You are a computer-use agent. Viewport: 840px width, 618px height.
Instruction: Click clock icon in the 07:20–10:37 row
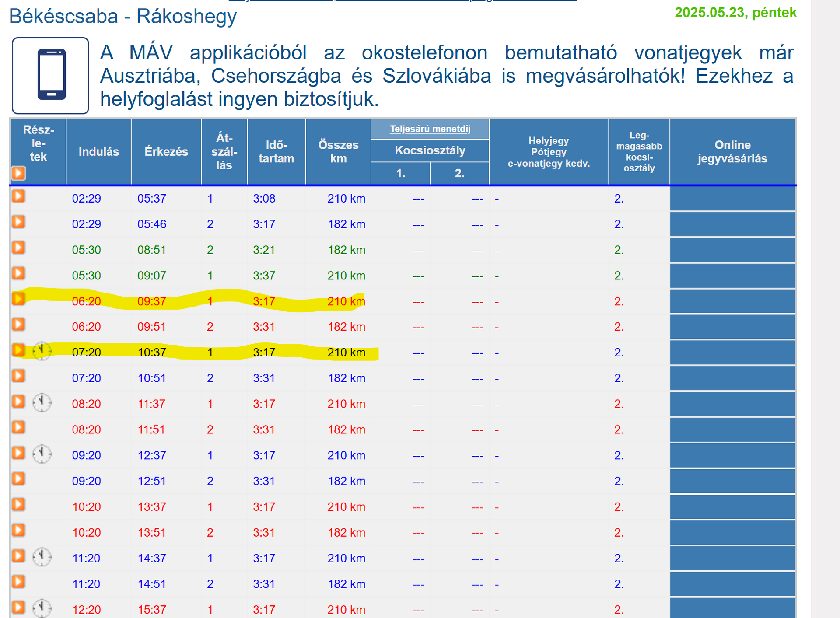[42, 351]
